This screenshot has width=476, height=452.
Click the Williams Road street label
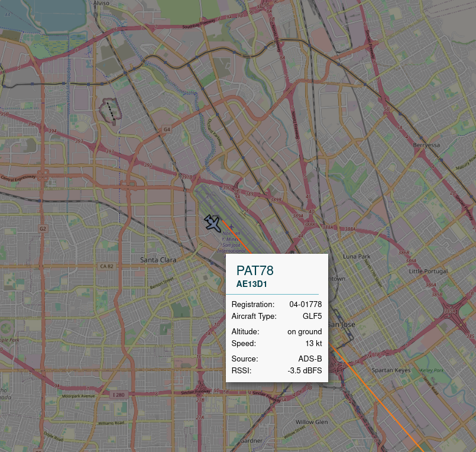pyautogui.click(x=111, y=423)
